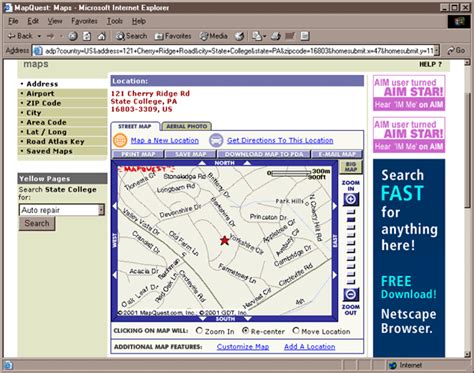Select the lowest zoom level bar

coord(351,282)
